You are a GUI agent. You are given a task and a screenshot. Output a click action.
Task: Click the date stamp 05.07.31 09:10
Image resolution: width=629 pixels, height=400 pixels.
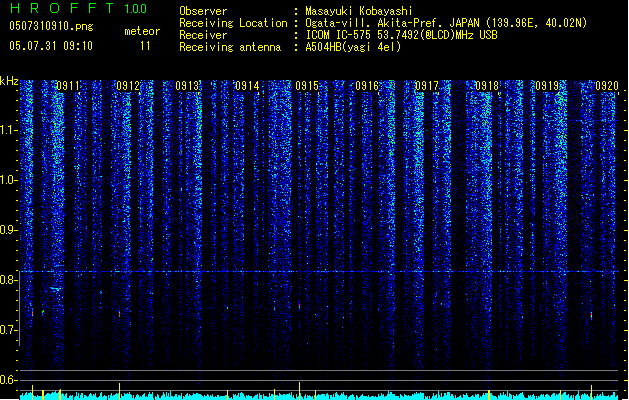point(51,46)
